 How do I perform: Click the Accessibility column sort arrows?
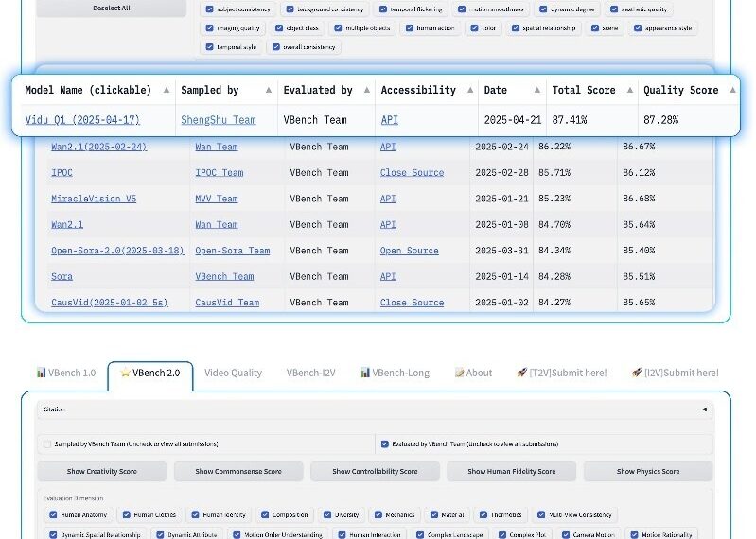point(469,90)
